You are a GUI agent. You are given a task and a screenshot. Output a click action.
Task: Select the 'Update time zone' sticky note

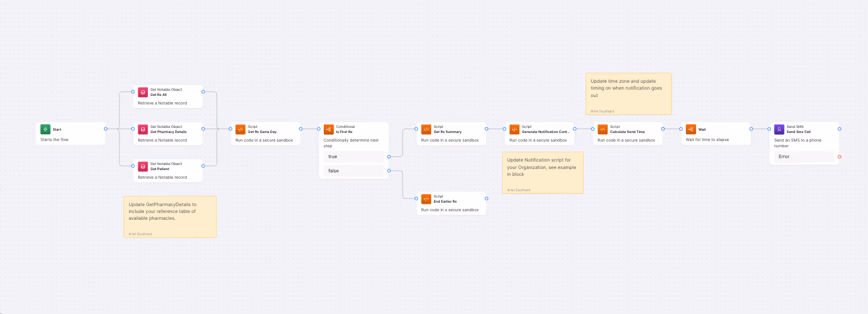629,94
